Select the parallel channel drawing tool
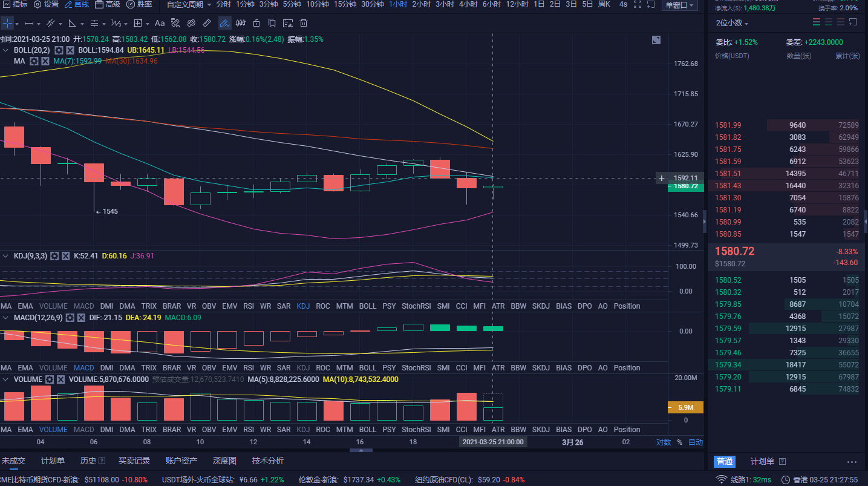This screenshot has width=868, height=486. pos(50,24)
